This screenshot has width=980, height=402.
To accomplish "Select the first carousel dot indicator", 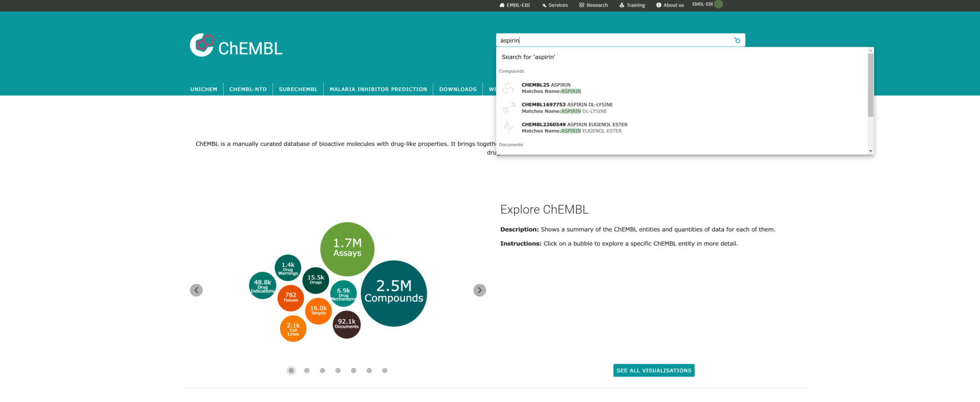I will coord(291,370).
